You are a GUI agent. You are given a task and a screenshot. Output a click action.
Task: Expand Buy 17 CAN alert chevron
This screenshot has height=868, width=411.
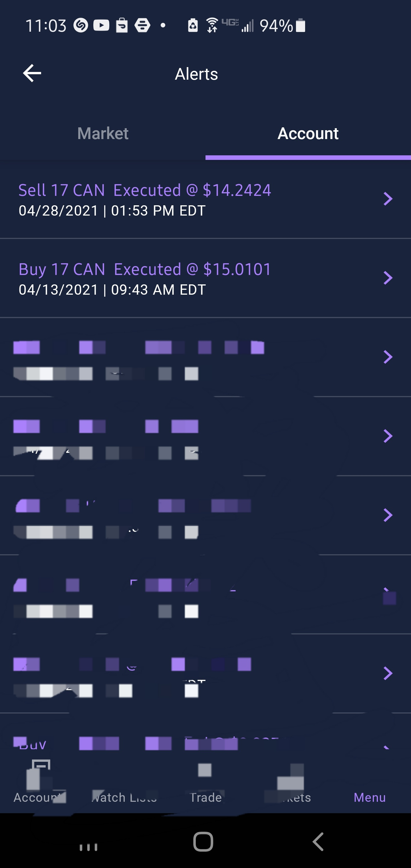pos(388,278)
